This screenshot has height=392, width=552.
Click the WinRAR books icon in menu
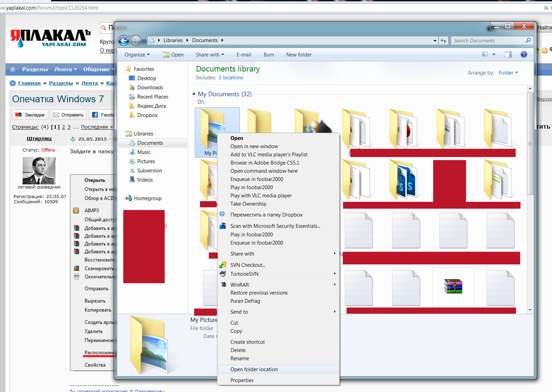[x=223, y=285]
